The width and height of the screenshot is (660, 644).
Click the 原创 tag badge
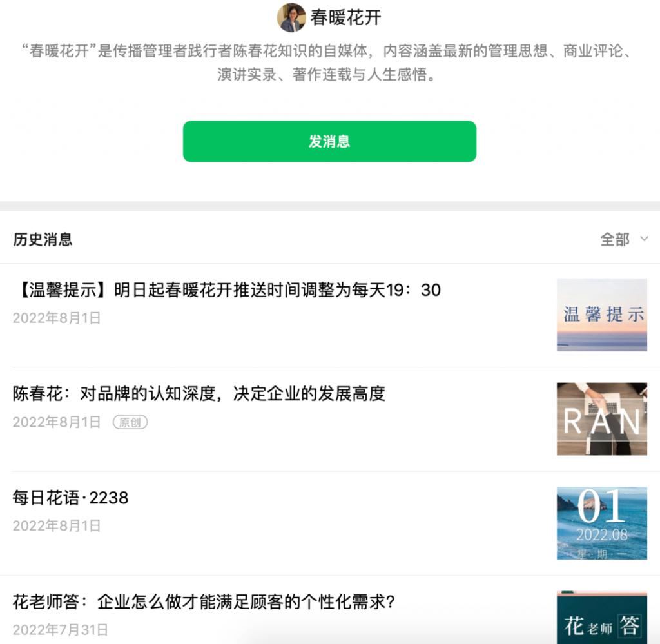(130, 422)
